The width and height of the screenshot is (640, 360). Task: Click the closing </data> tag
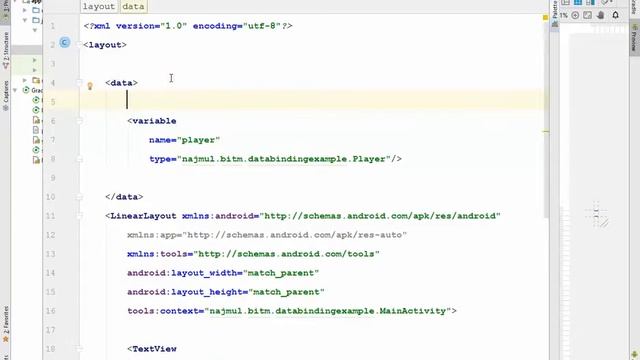124,197
